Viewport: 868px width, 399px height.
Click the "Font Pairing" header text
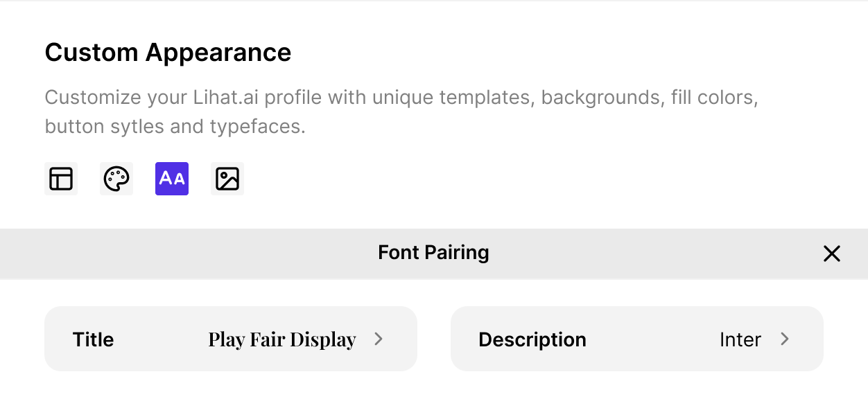click(433, 252)
